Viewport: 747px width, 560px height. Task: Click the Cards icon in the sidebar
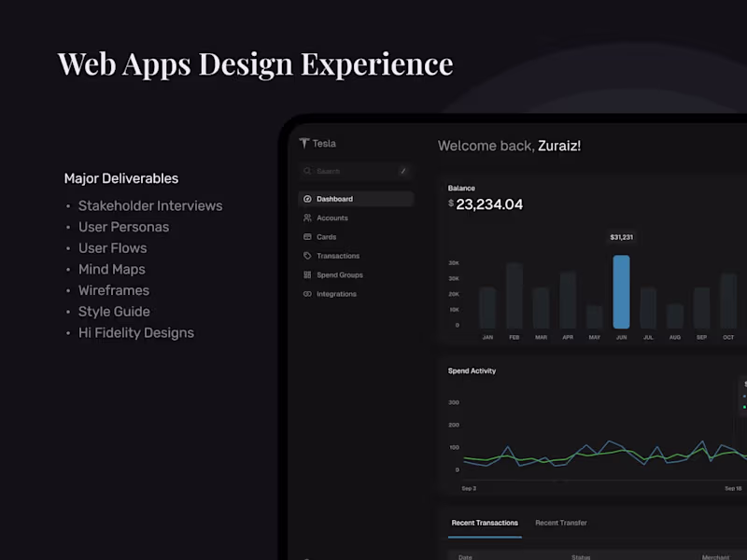point(307,236)
